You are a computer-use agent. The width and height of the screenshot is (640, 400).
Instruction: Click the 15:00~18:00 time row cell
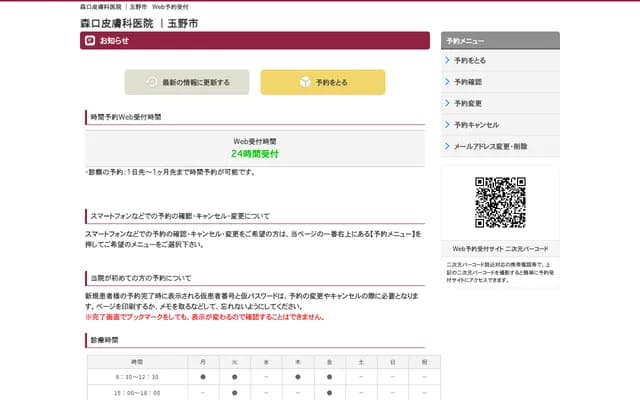pyautogui.click(x=137, y=393)
